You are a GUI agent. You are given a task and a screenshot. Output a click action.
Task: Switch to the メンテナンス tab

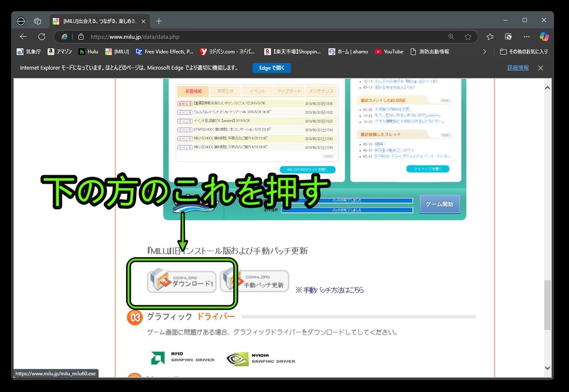(x=321, y=91)
